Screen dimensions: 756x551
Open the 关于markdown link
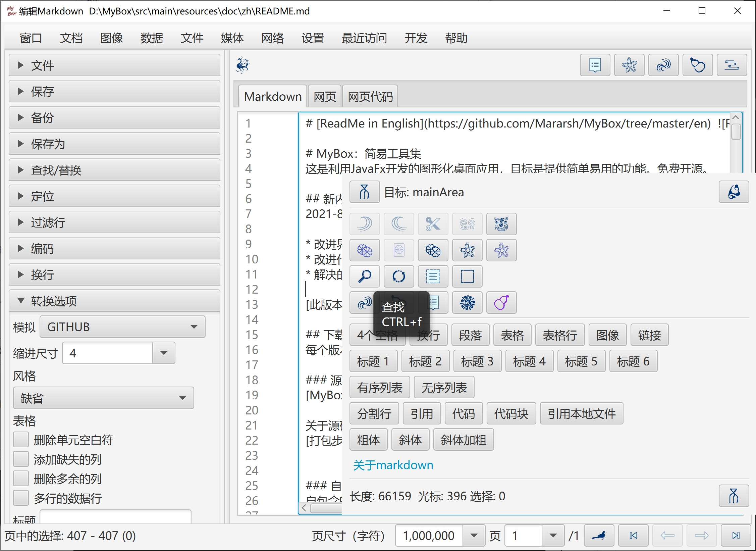coord(393,465)
